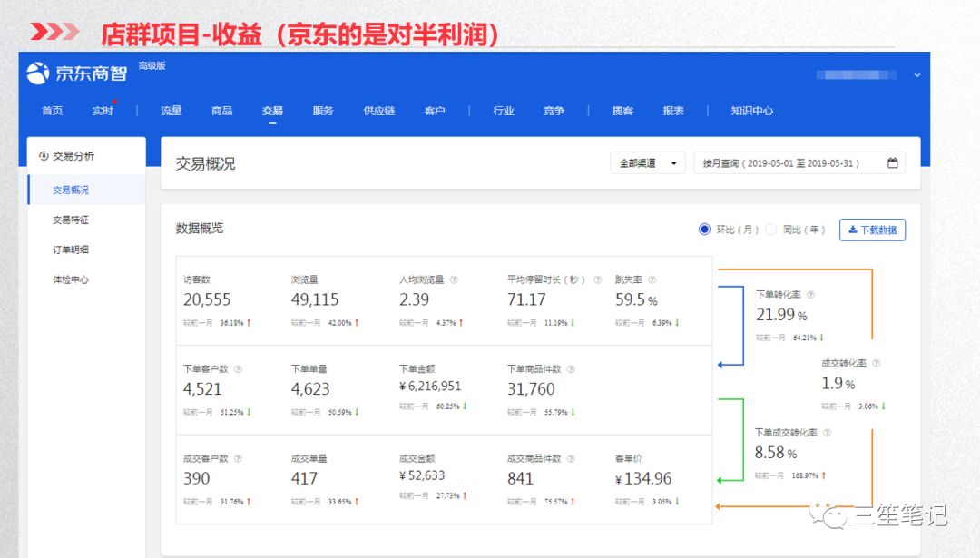This screenshot has width=980, height=558.
Task: Open the 全部渠道 channel dropdown
Action: click(648, 163)
